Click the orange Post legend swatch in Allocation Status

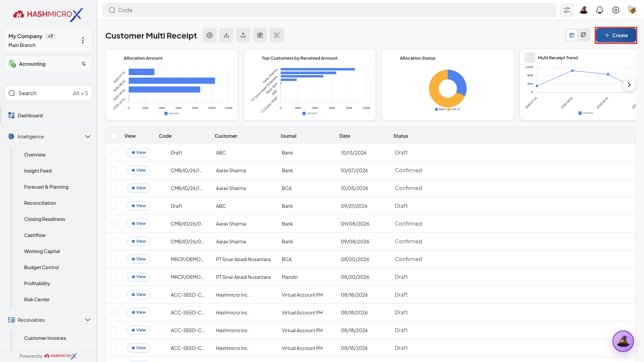click(x=449, y=109)
